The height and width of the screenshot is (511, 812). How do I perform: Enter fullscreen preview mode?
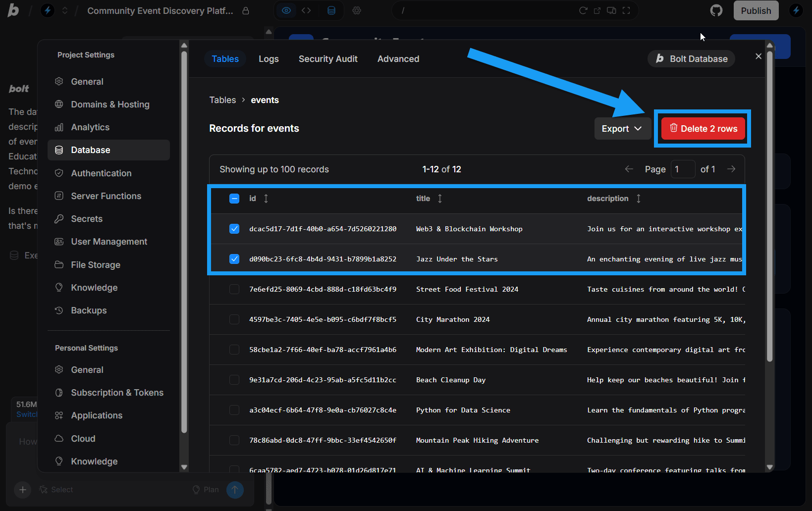626,10
